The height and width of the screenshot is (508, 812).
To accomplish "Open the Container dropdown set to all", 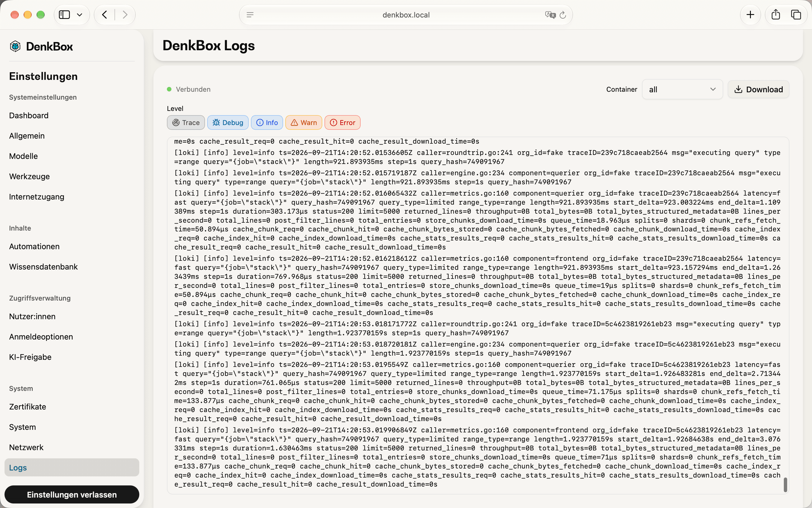I will tap(683, 89).
